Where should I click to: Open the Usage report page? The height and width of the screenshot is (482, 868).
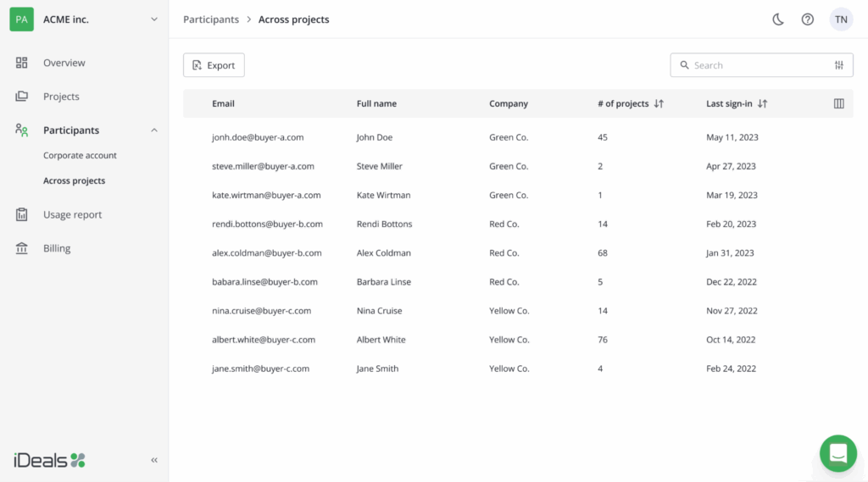[72, 215]
